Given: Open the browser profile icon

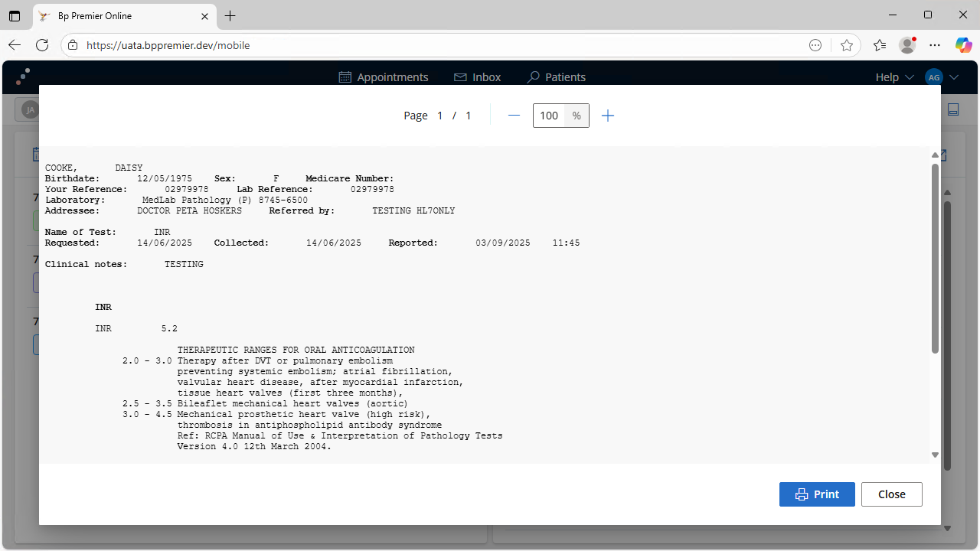Looking at the screenshot, I should [907, 45].
